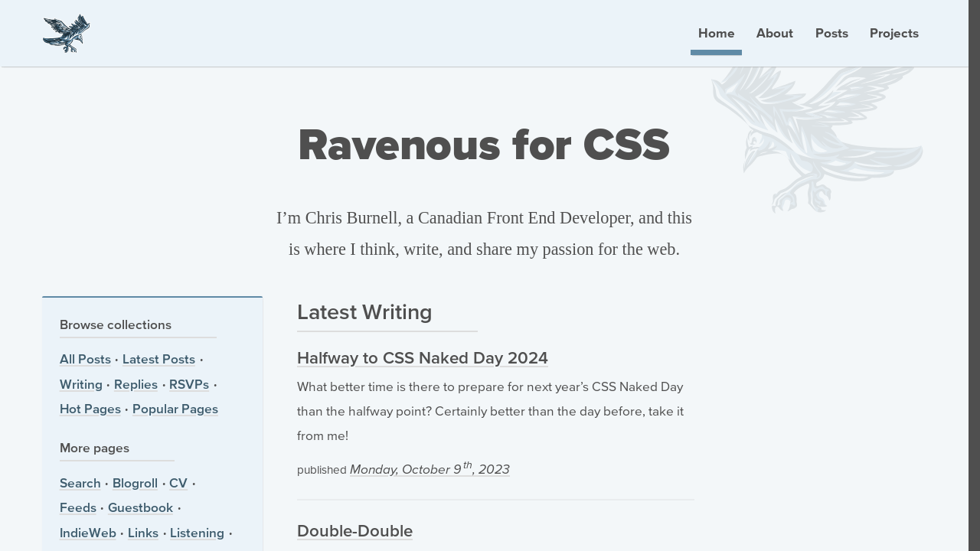
Task: View All Posts collection
Action: tap(85, 359)
